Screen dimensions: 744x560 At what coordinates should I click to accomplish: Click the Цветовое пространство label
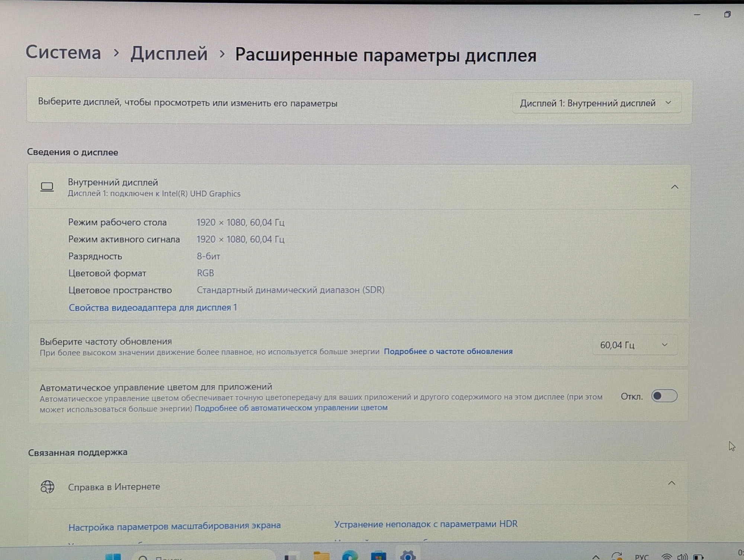pyautogui.click(x=120, y=290)
